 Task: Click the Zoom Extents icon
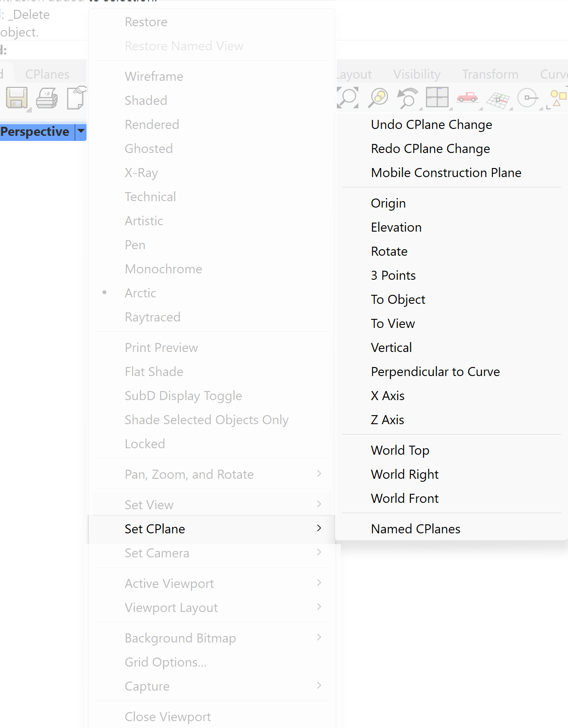click(348, 98)
